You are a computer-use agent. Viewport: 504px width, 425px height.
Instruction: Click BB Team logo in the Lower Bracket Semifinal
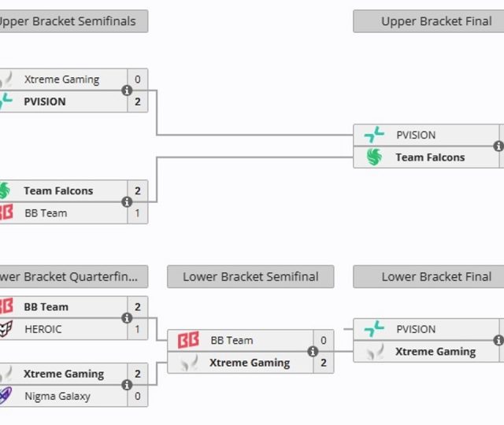(188, 341)
